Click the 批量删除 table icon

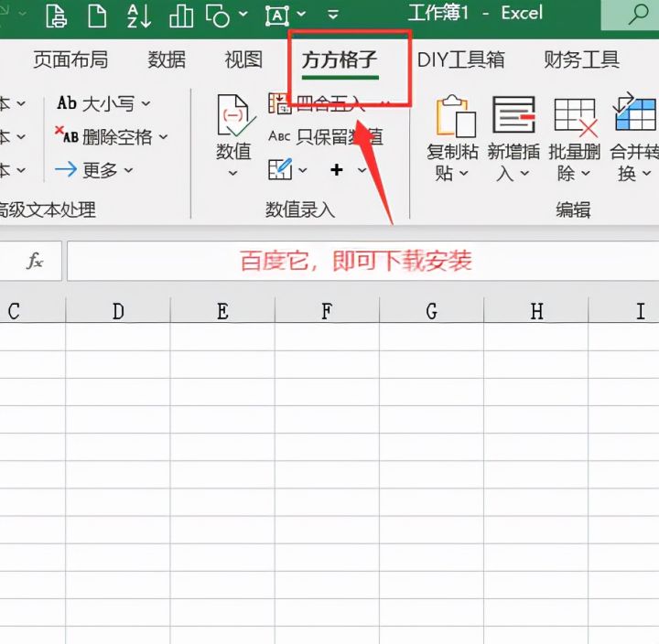[x=577, y=117]
